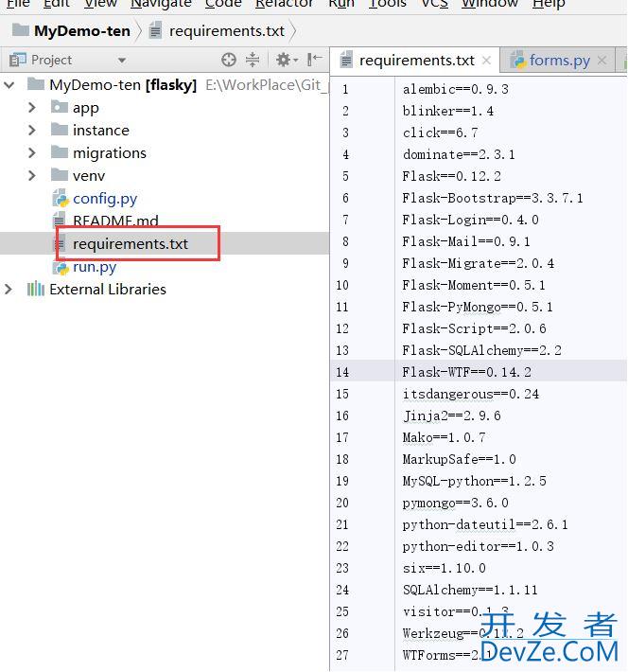This screenshot has height=672, width=628.
Task: Expand the migrations folder
Action: click(x=32, y=152)
